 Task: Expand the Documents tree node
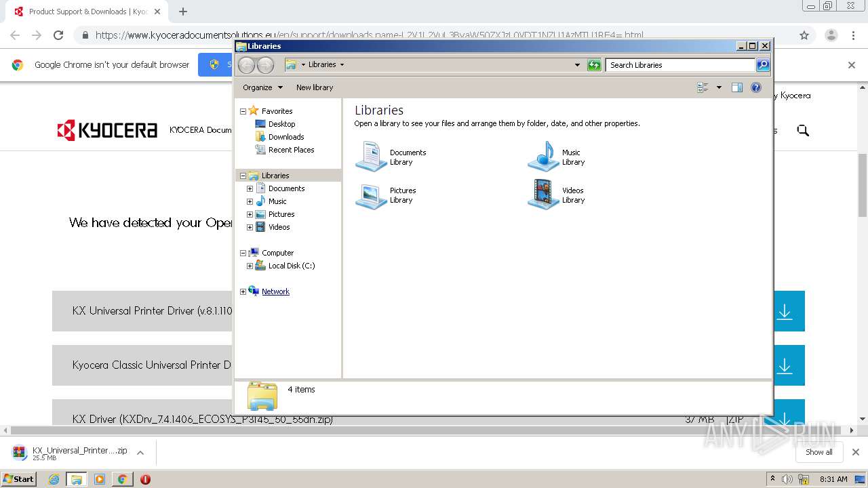(x=250, y=188)
